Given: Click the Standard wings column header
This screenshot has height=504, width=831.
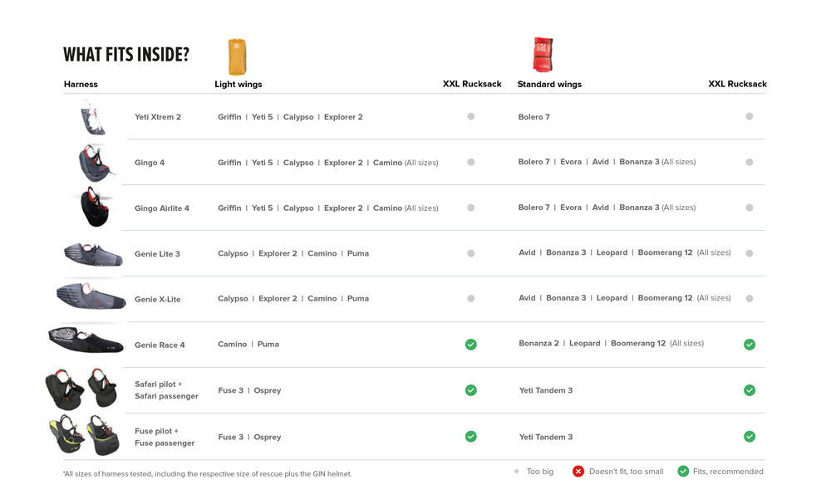Looking at the screenshot, I should [549, 84].
